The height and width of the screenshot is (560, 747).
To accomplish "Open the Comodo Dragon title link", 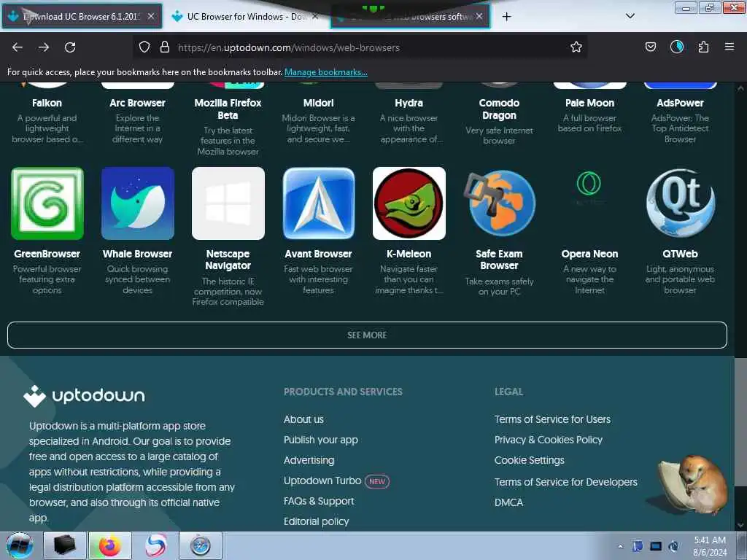I will click(499, 109).
